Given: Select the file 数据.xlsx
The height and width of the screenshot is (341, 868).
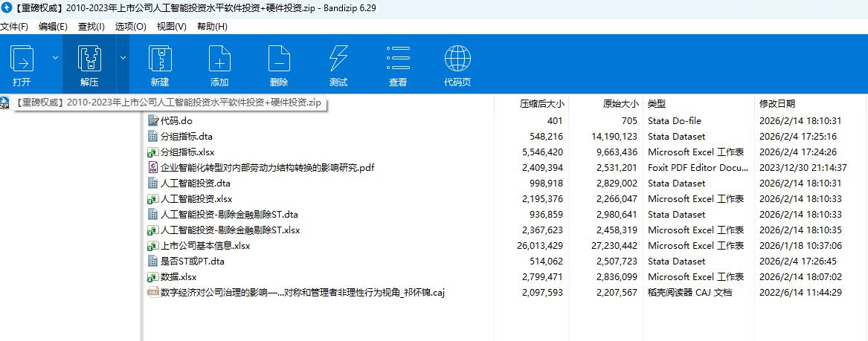Looking at the screenshot, I should coord(179,277).
